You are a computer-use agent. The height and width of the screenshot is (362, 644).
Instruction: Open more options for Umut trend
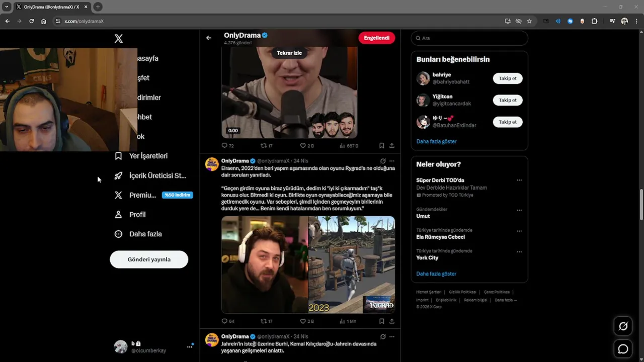519,210
